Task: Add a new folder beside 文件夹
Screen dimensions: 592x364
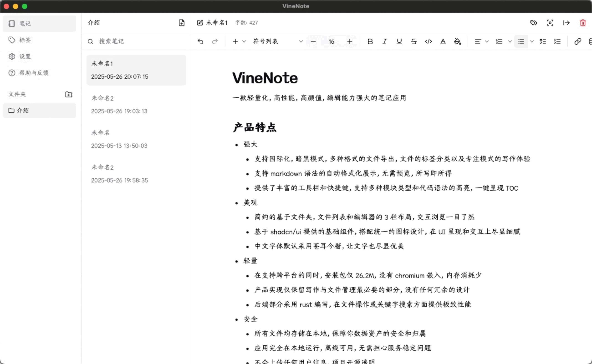Action: point(69,94)
